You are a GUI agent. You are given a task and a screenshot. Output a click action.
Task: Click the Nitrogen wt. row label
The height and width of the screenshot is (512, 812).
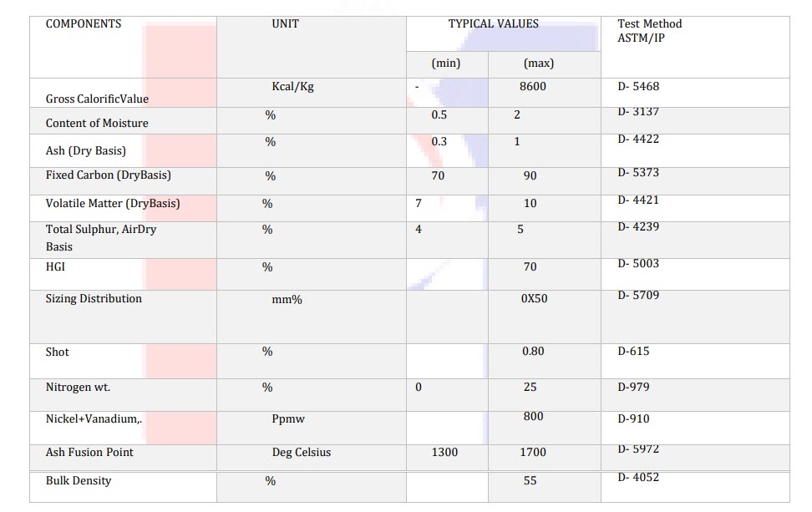point(78,388)
